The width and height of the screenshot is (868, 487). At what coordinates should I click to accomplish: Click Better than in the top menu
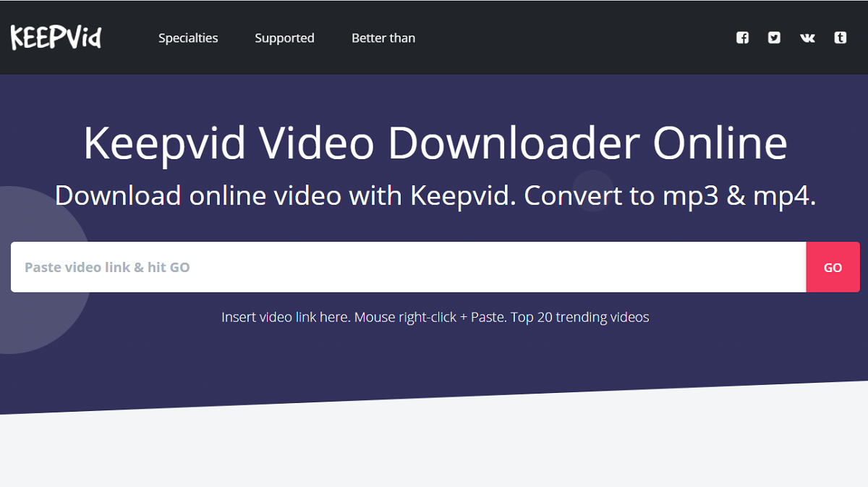coord(383,38)
